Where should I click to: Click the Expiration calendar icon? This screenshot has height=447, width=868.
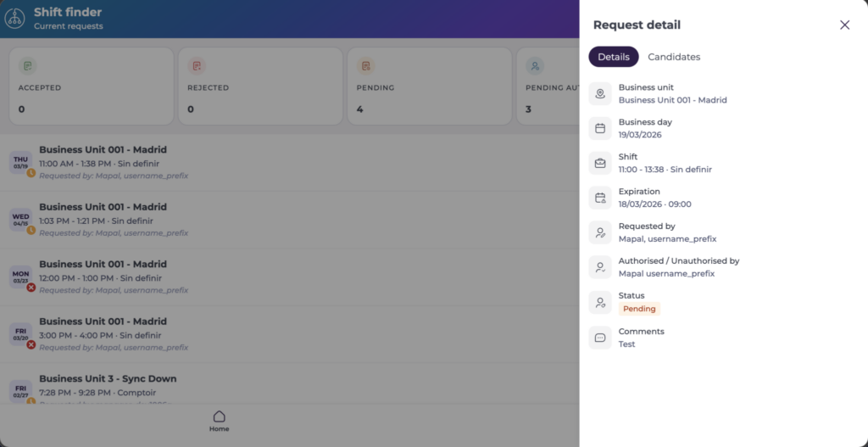600,198
